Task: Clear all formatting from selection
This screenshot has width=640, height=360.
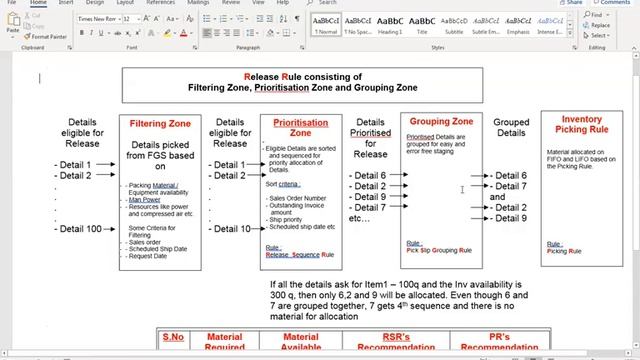Action: [190, 19]
